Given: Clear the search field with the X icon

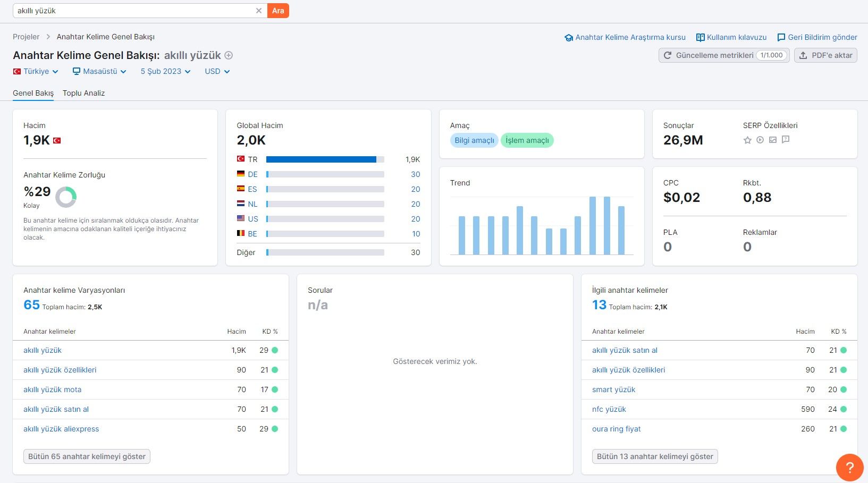Looking at the screenshot, I should [x=259, y=11].
